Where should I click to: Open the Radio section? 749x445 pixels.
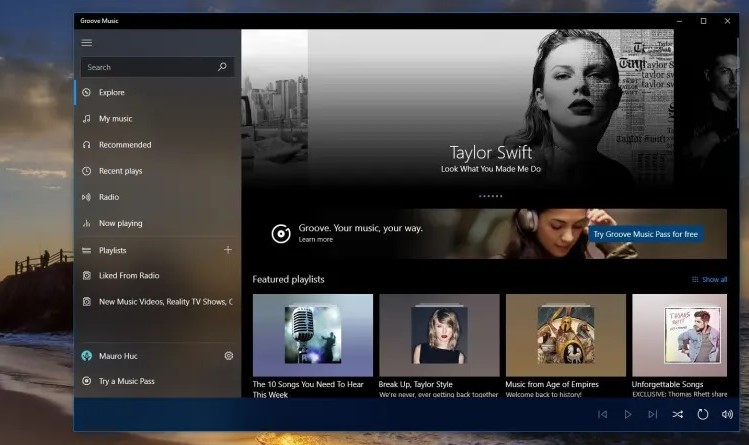(x=158, y=197)
